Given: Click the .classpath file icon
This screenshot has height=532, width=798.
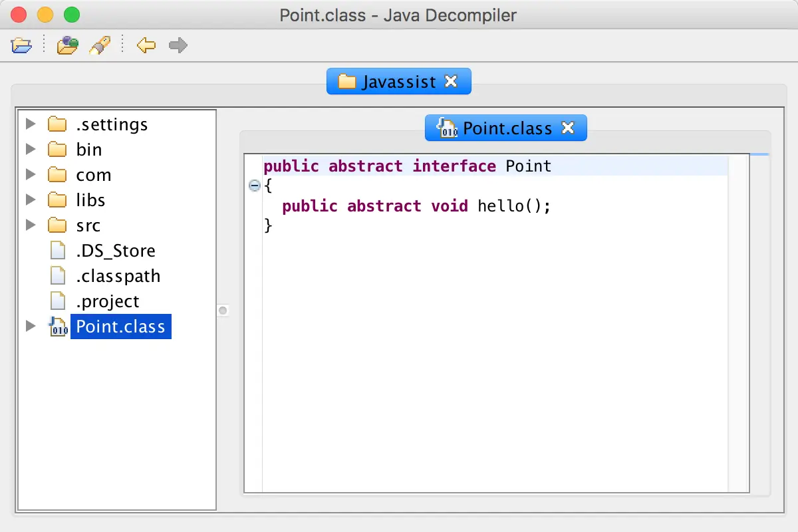Looking at the screenshot, I should pos(59,276).
